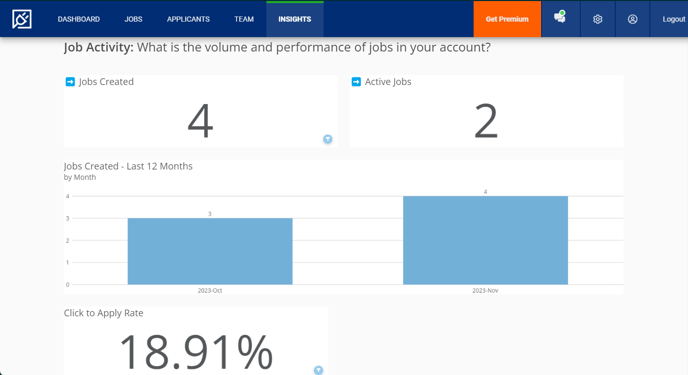The width and height of the screenshot is (688, 375).
Task: Click the Active Jobs count of 2
Action: (486, 121)
